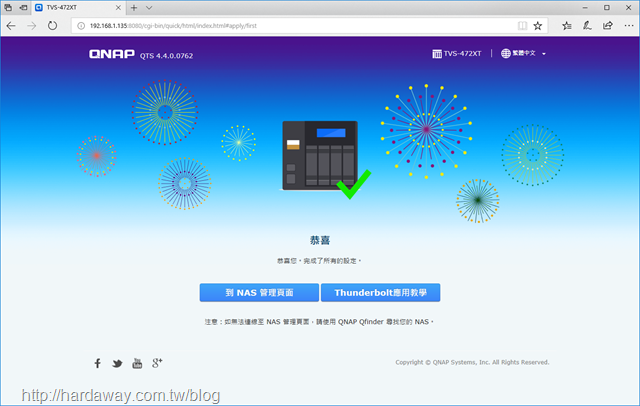Viewport: 640px width, 406px height.
Task: Click the TVS-472XT device model icon
Action: [437, 53]
